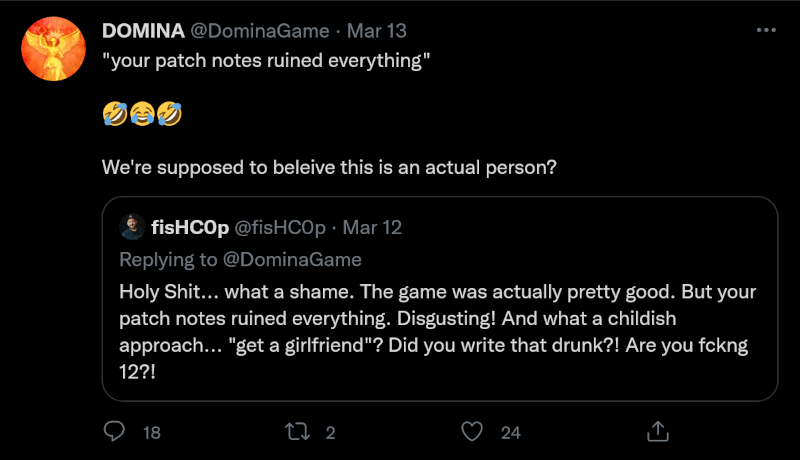800x460 pixels.
Task: Click the "We're supposed to beleive" tweet text
Action: [329, 167]
